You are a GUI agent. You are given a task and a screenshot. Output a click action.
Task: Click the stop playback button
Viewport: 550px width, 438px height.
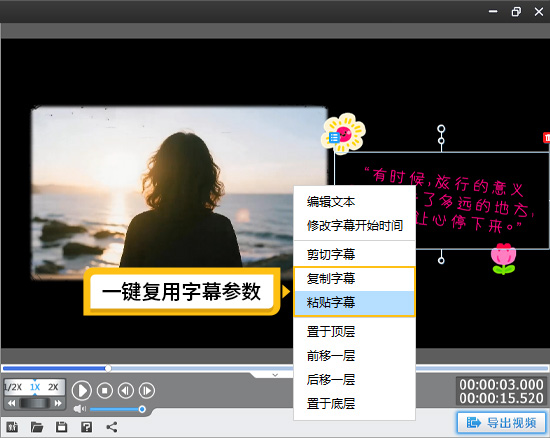pos(105,390)
